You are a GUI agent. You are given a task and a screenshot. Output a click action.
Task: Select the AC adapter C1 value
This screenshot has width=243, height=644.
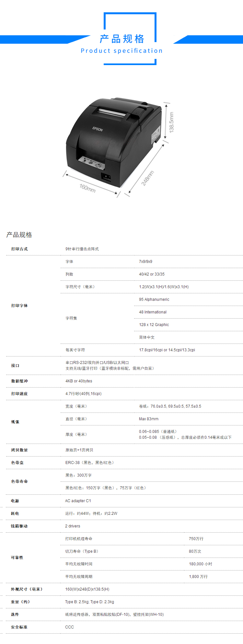[x=78, y=501]
